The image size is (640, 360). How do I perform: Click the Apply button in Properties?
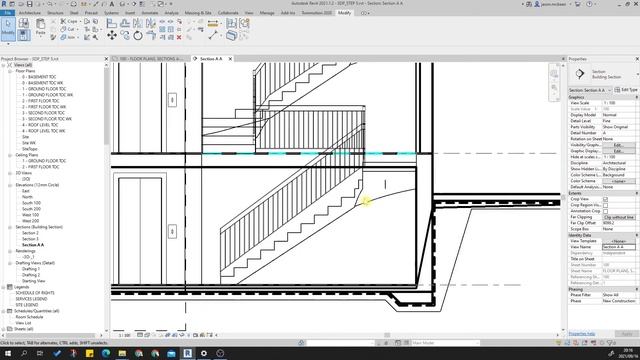point(626,334)
